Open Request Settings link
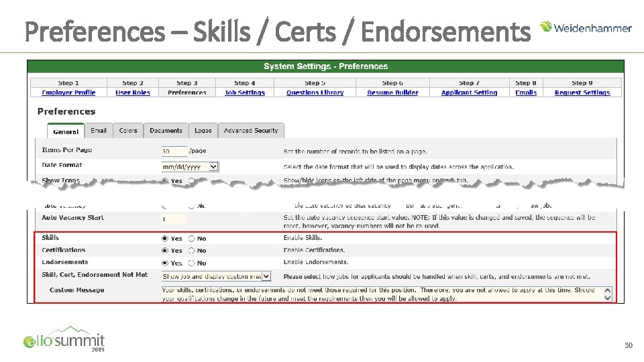The height and width of the screenshot is (362, 644). pos(582,93)
